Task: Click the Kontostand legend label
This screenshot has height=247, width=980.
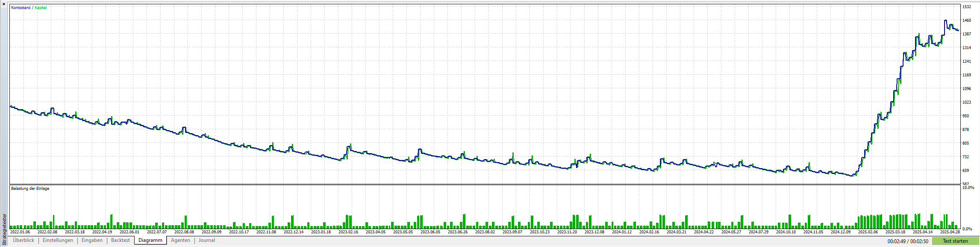Action: tap(21, 8)
